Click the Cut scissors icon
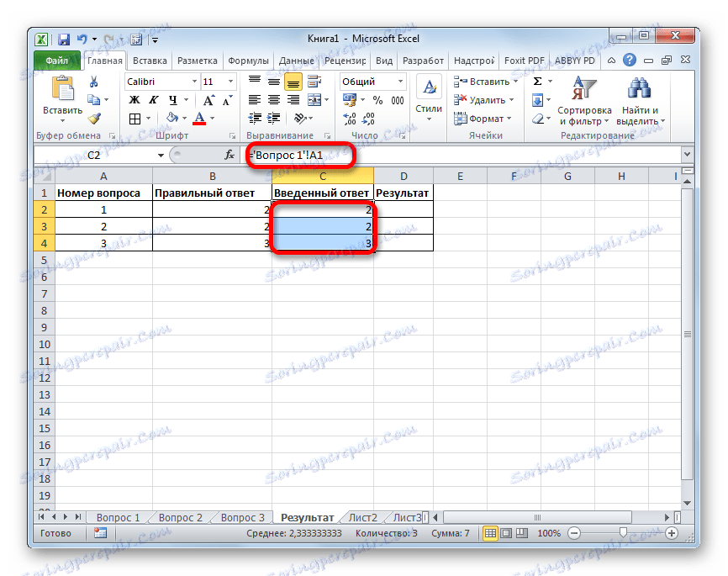Image resolution: width=728 pixels, height=576 pixels. pos(93,82)
